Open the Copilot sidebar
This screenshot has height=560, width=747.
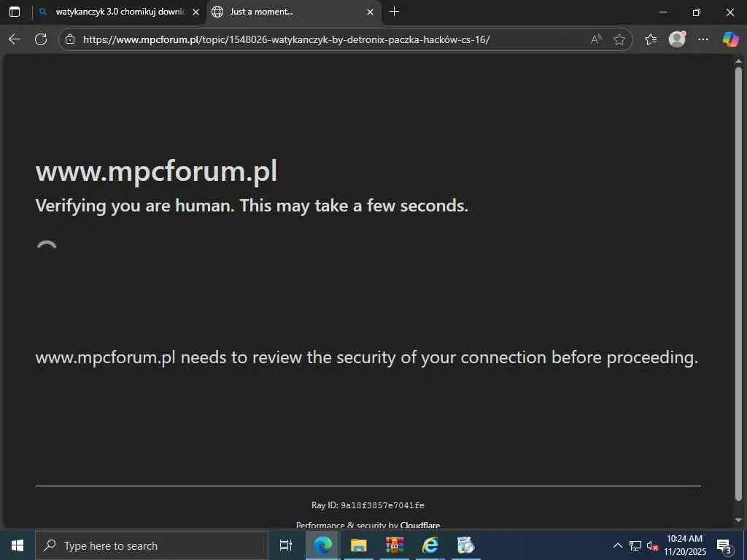pos(730,39)
